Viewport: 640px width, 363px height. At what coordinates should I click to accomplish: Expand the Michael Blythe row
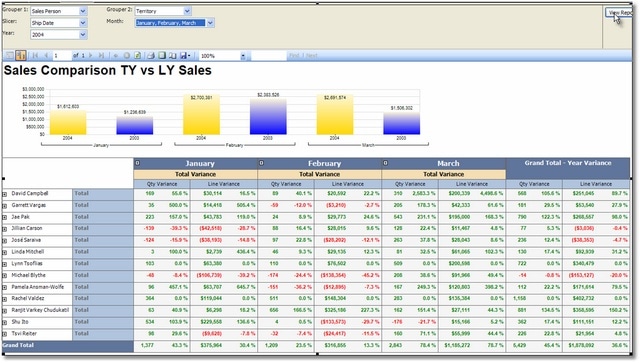tap(4, 276)
